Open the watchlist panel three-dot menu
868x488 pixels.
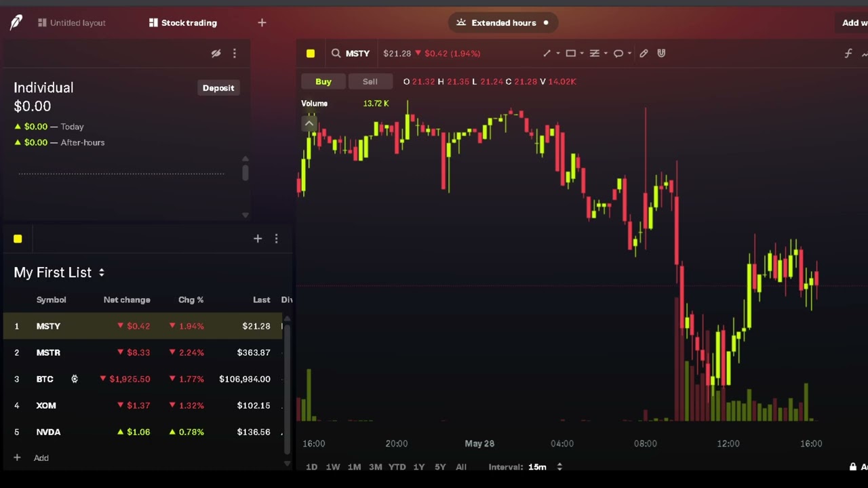276,239
